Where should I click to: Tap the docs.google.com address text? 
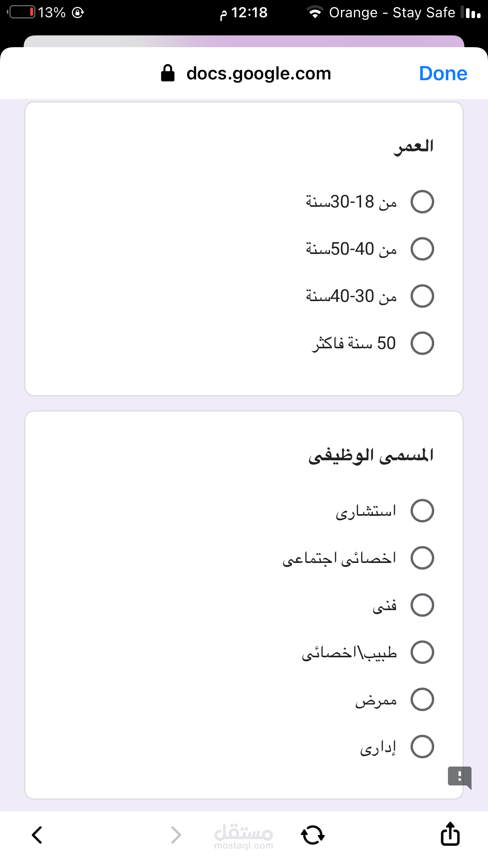coord(259,74)
